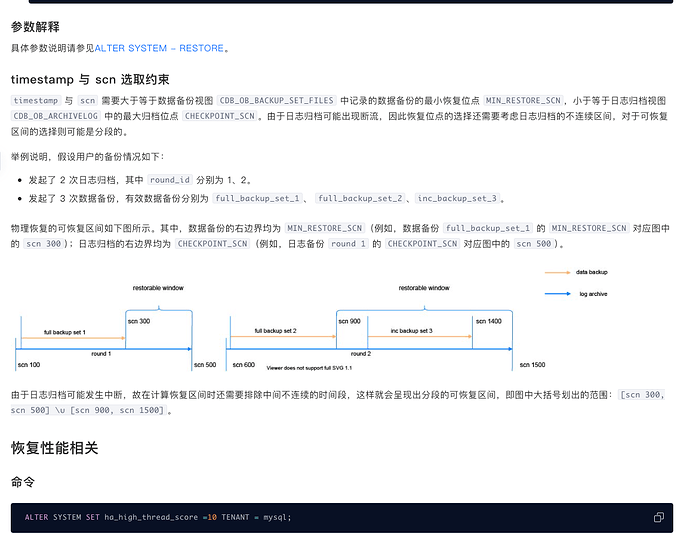Click the 'scn 500' inline code
This screenshot has width=690, height=543.
(533, 244)
